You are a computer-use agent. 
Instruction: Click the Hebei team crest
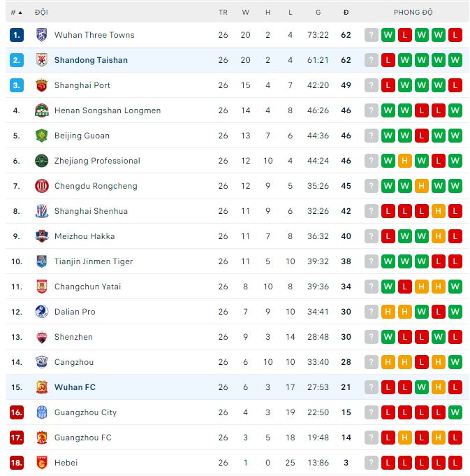(x=41, y=463)
